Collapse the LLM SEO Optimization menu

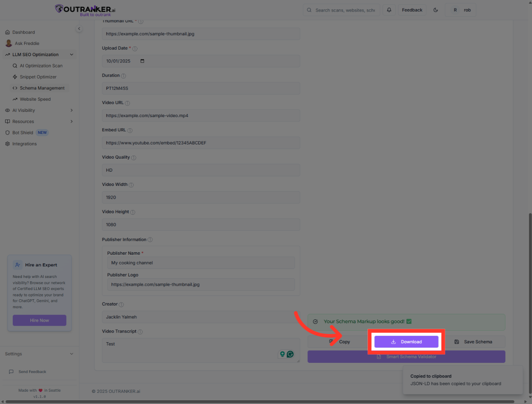click(x=71, y=54)
